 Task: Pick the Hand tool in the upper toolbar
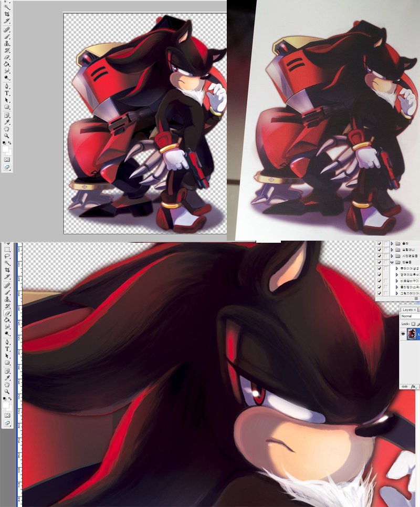(x=7, y=129)
